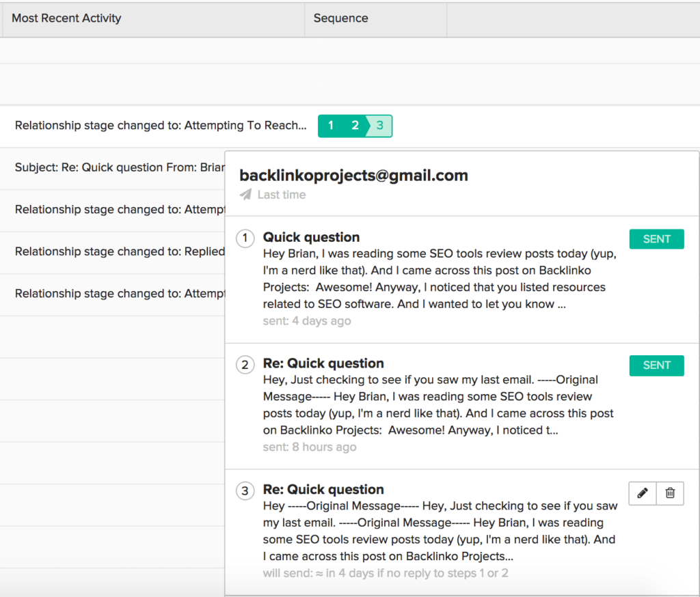Click the circled number 3 step marker
This screenshot has width=700, height=597.
tap(245, 491)
